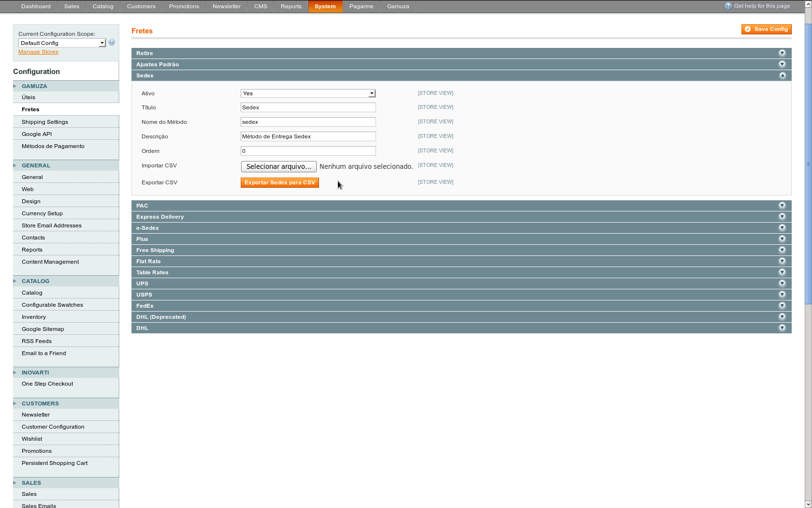Open the Sales top menu

[x=72, y=6]
